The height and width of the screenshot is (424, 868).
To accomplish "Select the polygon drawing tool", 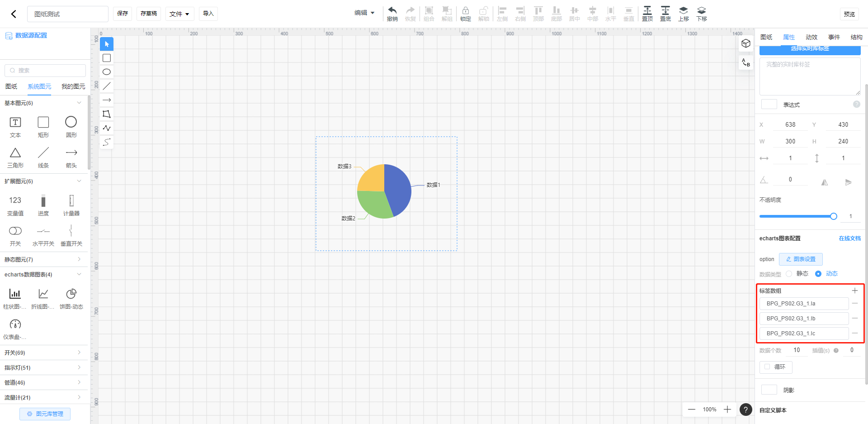I will coord(107,114).
